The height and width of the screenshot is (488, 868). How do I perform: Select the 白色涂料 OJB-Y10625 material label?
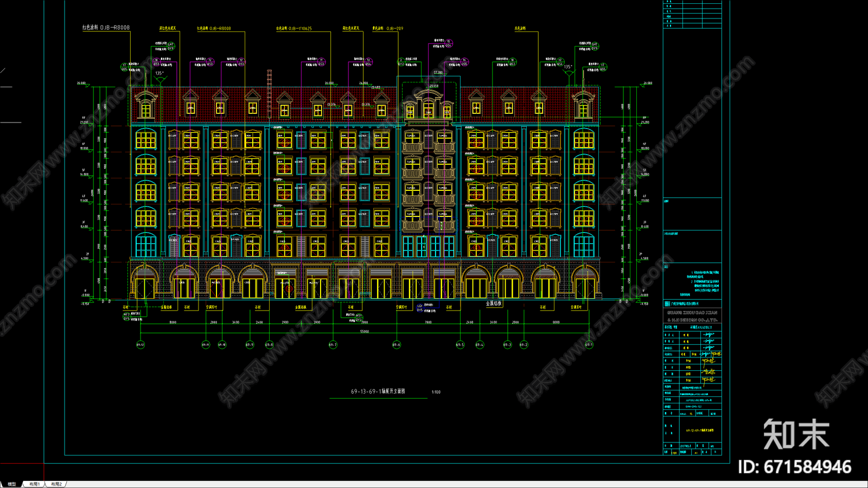tap(294, 28)
